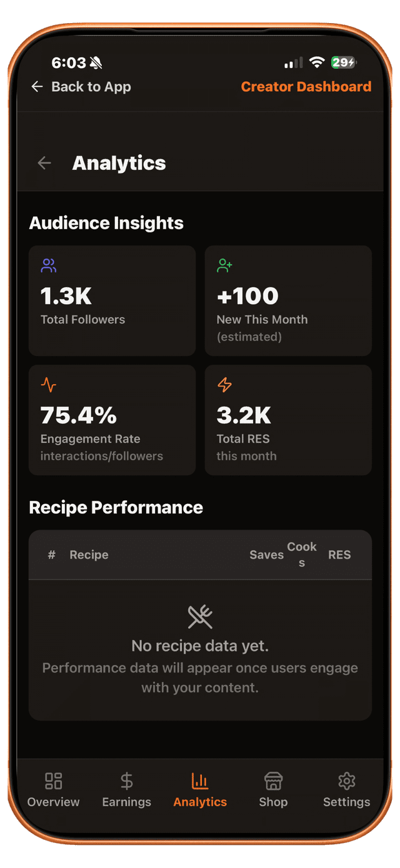
Task: Tap the battery indicator in the status bar
Action: [345, 62]
